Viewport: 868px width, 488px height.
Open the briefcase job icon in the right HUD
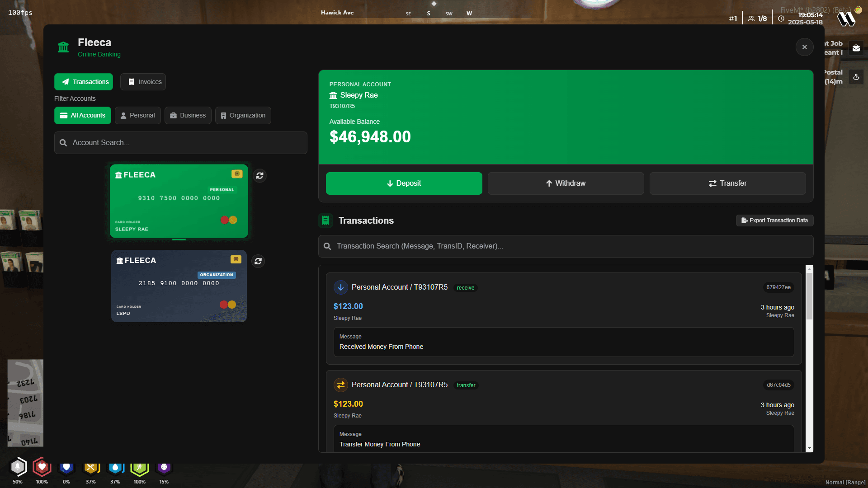[x=856, y=47]
